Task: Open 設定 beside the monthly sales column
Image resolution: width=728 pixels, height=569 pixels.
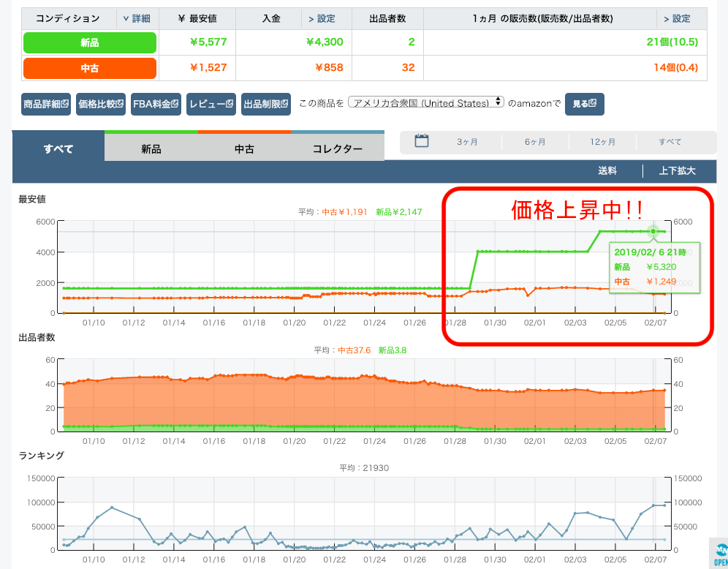Action: coord(676,18)
